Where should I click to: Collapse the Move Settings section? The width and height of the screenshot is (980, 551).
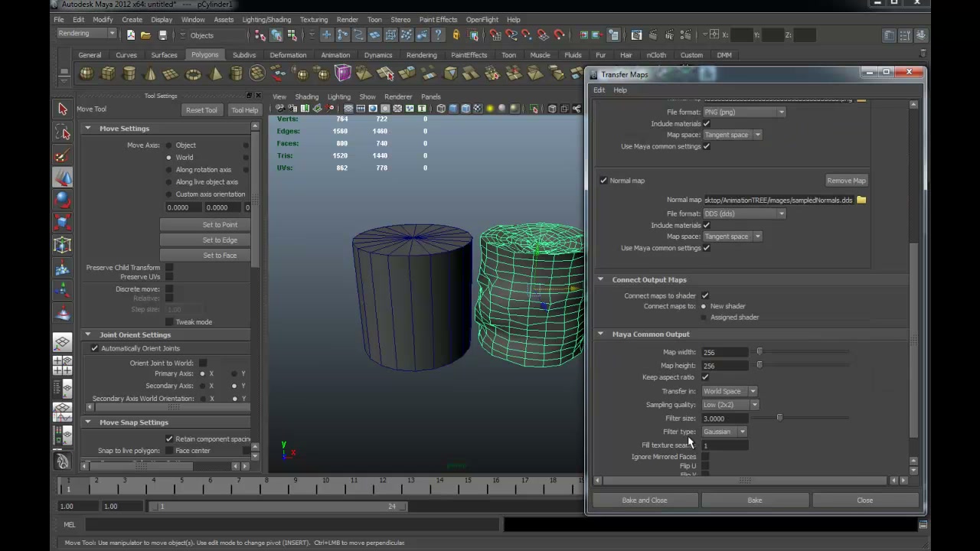88,129
